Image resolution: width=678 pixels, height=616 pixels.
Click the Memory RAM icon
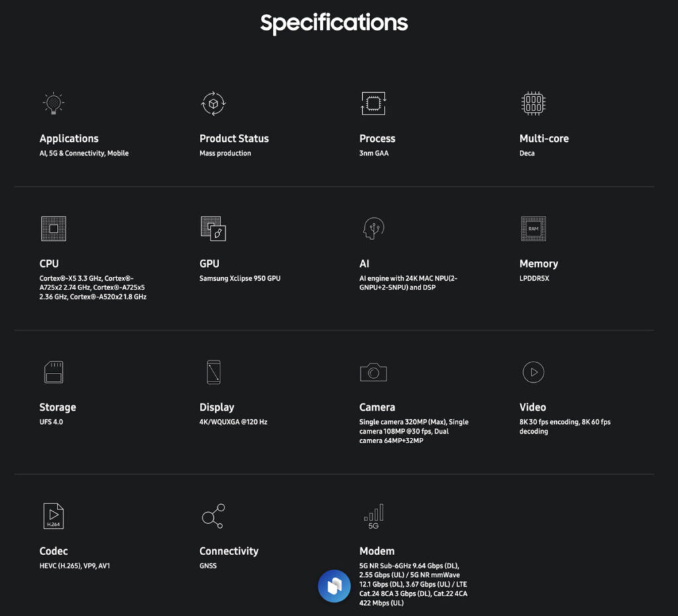(534, 229)
